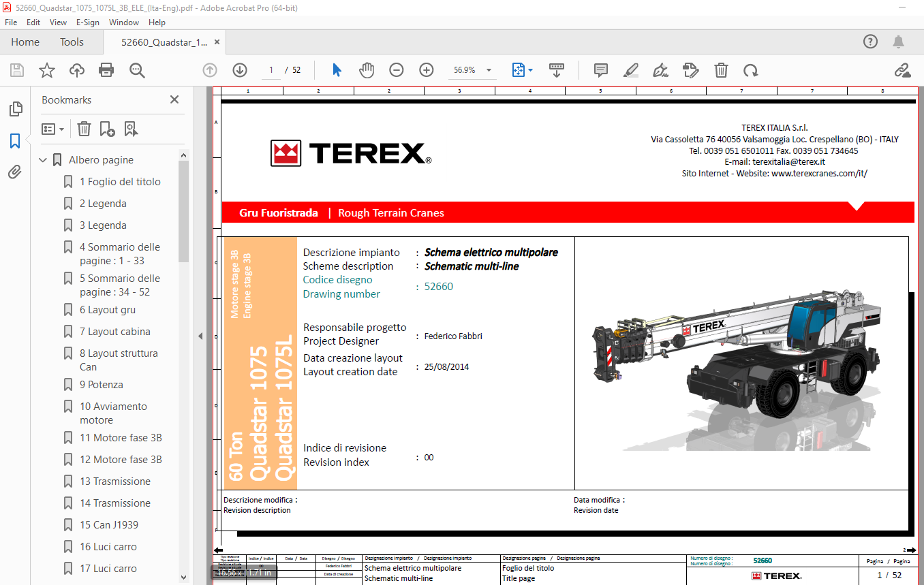Image resolution: width=924 pixels, height=585 pixels.
Task: Activate the Bookmarks sidebar tab
Action: click(x=15, y=140)
